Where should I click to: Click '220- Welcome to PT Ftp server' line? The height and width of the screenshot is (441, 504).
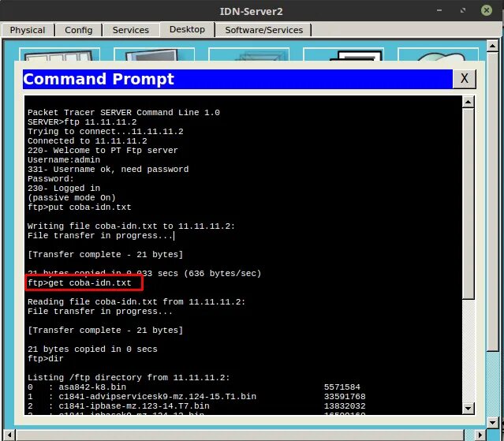pyautogui.click(x=103, y=151)
